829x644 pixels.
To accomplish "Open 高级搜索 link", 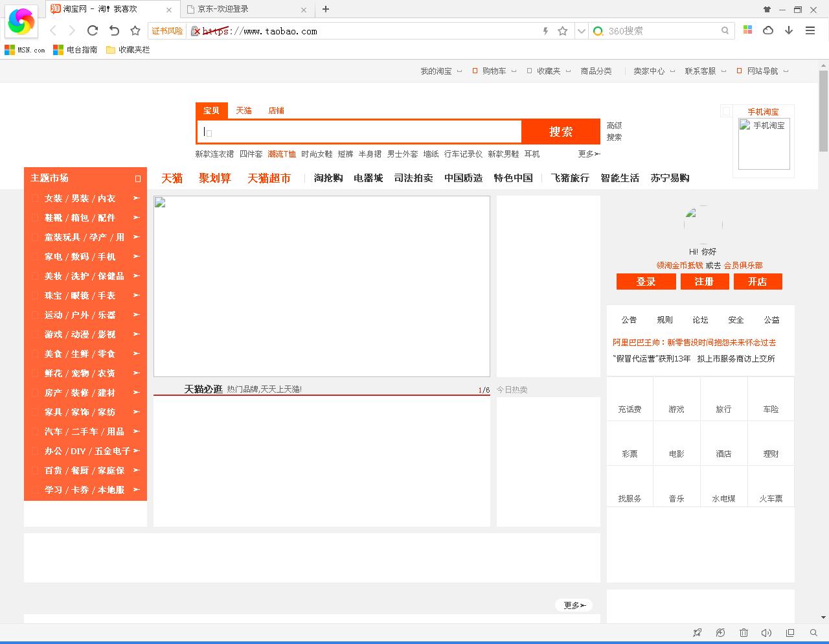I will coord(614,132).
